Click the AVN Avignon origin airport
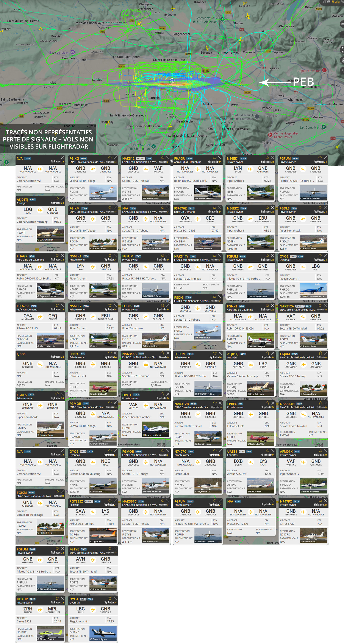 (x=81, y=560)
